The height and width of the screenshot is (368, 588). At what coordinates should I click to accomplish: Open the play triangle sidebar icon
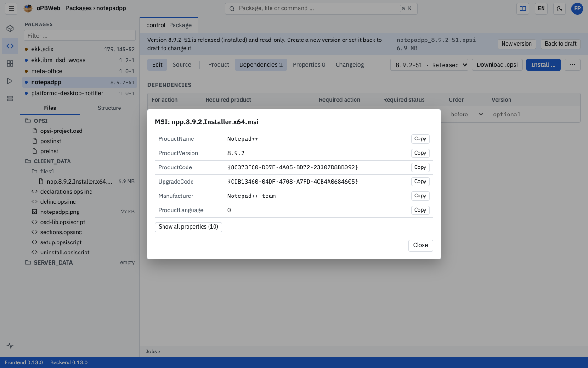10,81
